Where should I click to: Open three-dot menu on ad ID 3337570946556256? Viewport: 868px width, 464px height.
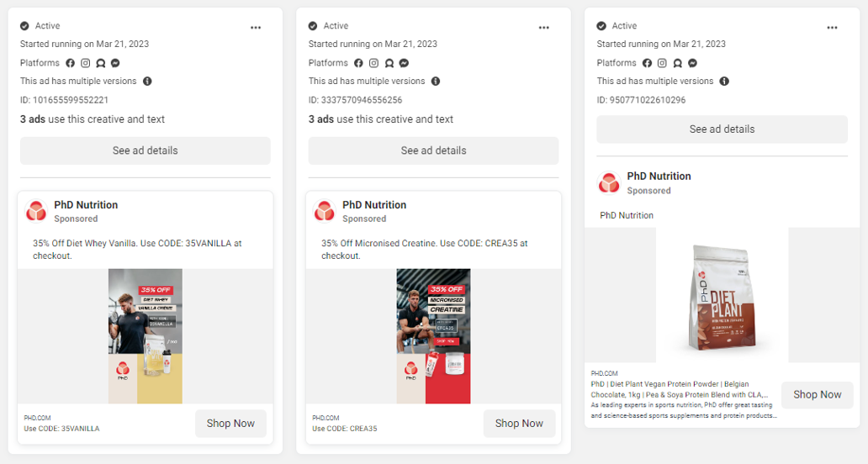tap(543, 28)
